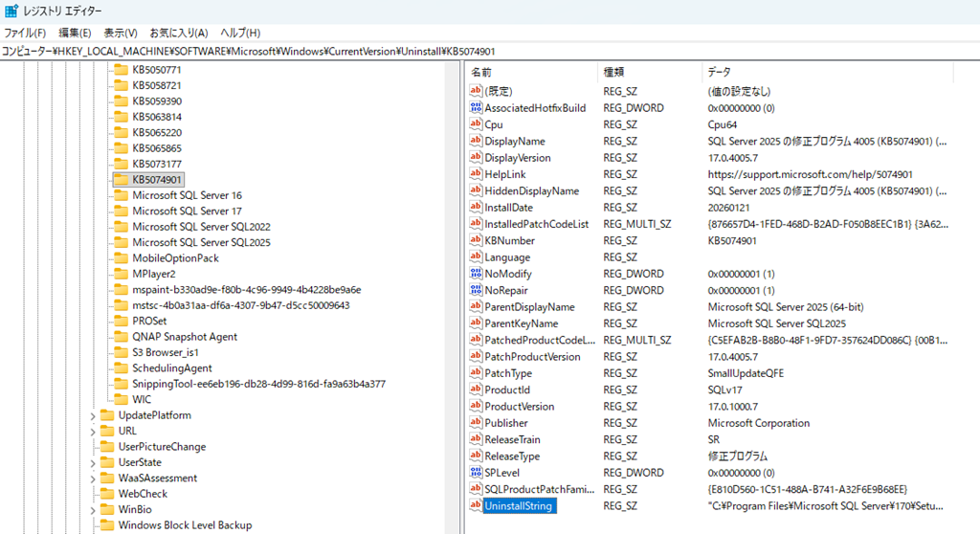Click the SPLevel DWORD value icon
This screenshot has height=534, width=980.
coord(476,473)
